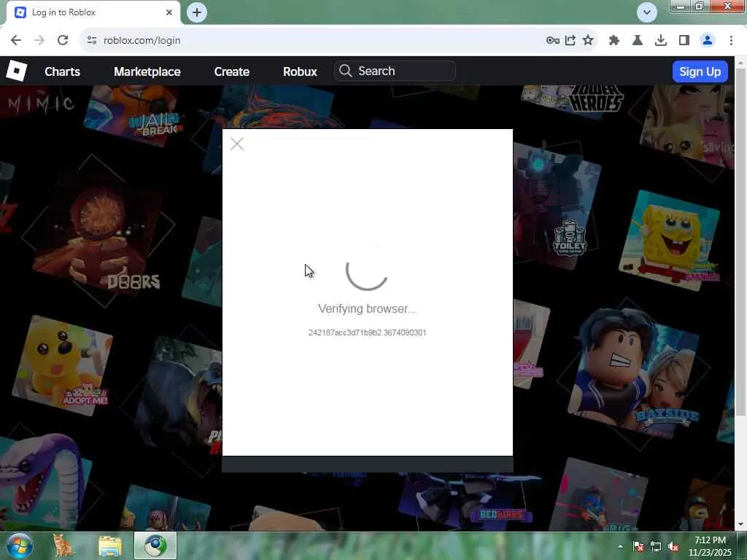Bookmark this page with the star icon
Image resolution: width=747 pixels, height=560 pixels.
tap(589, 41)
